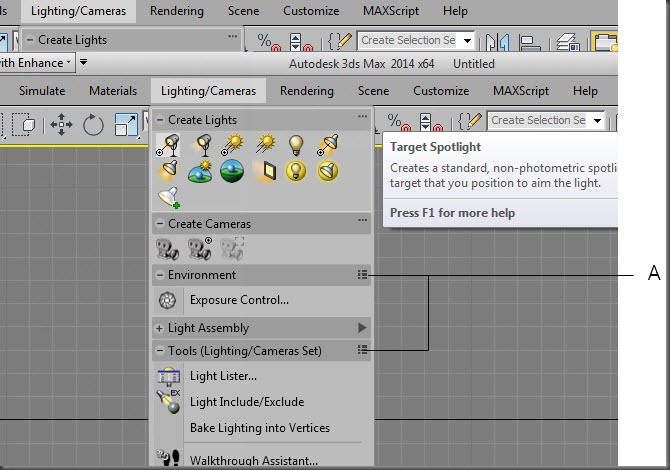Create a camera using the first camera icon
Viewport: 670px width, 470px height.
point(168,249)
